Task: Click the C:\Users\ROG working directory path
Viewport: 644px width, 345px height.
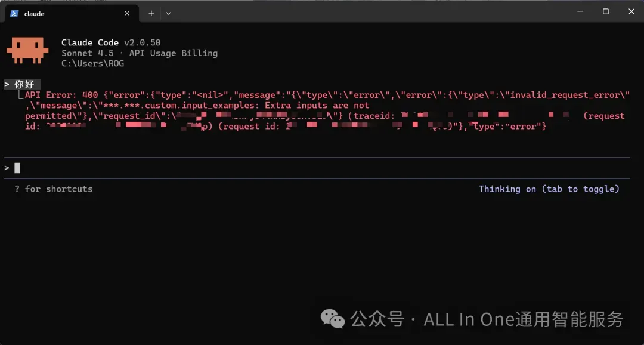Action: (x=92, y=63)
